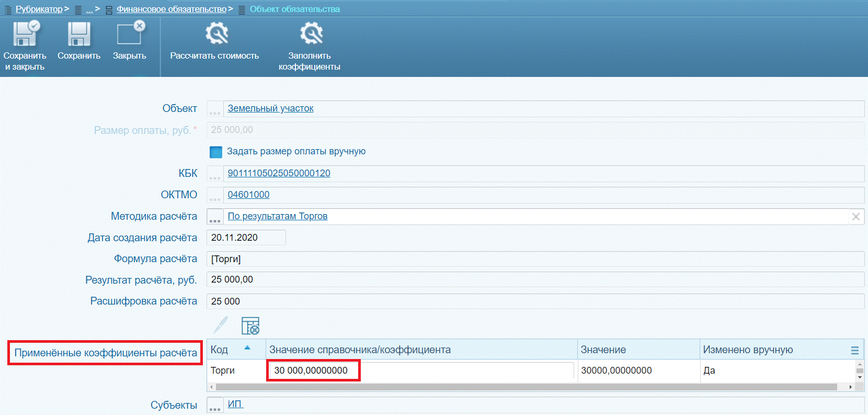This screenshot has width=868, height=415.
Task: Click the 'Формула расчёта' field with [Торги]
Action: (535, 259)
